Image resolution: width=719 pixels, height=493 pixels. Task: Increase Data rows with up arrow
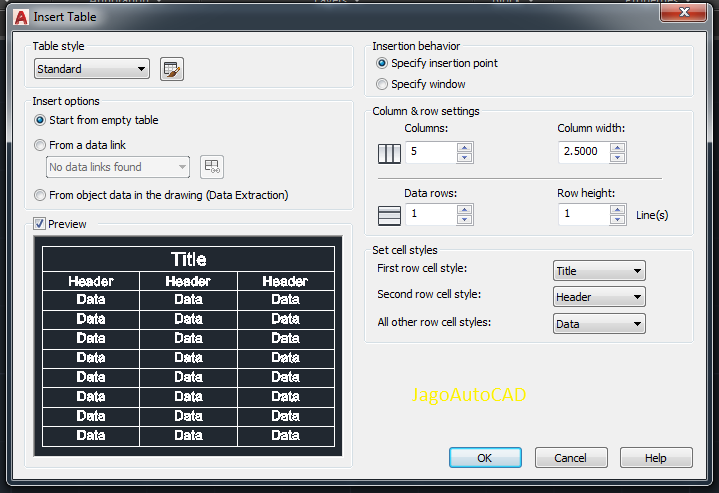(465, 210)
